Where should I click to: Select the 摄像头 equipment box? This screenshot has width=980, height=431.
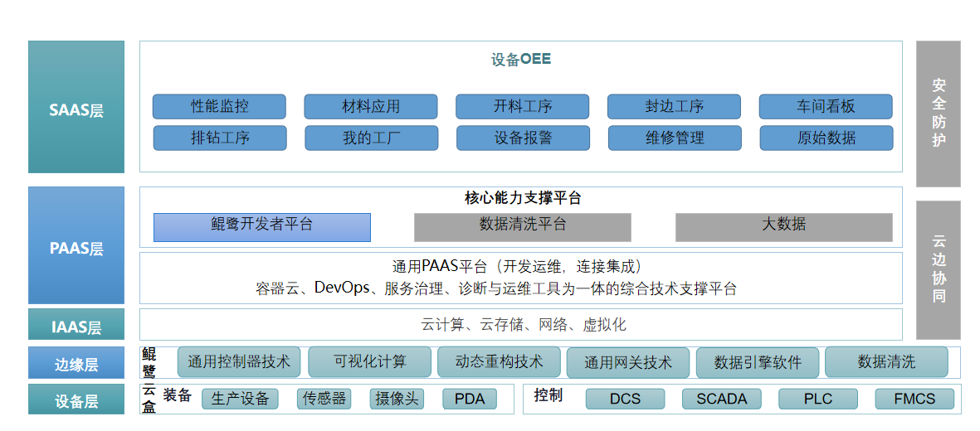[397, 399]
